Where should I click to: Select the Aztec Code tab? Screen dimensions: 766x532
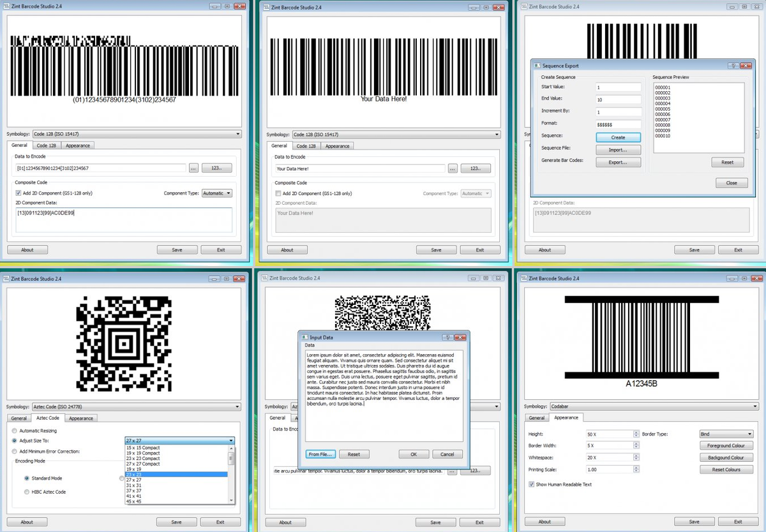tap(48, 418)
